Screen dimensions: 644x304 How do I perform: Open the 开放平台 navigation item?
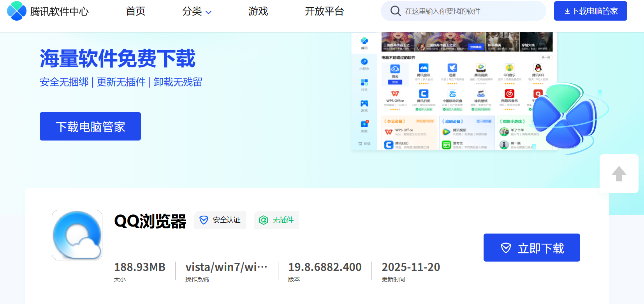point(324,11)
